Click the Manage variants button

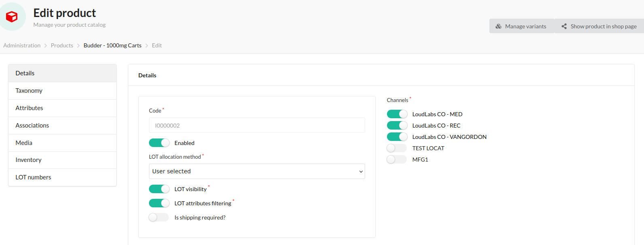521,26
